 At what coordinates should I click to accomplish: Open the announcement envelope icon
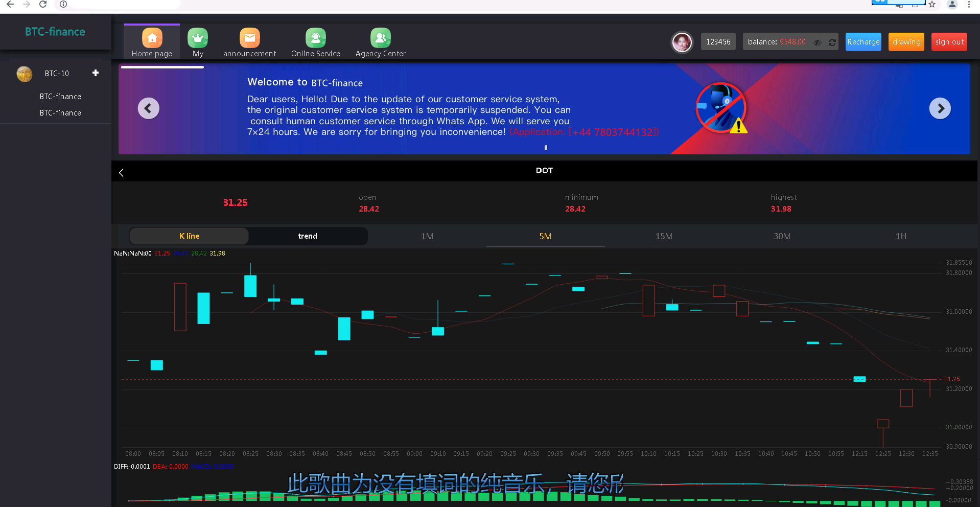coord(249,39)
